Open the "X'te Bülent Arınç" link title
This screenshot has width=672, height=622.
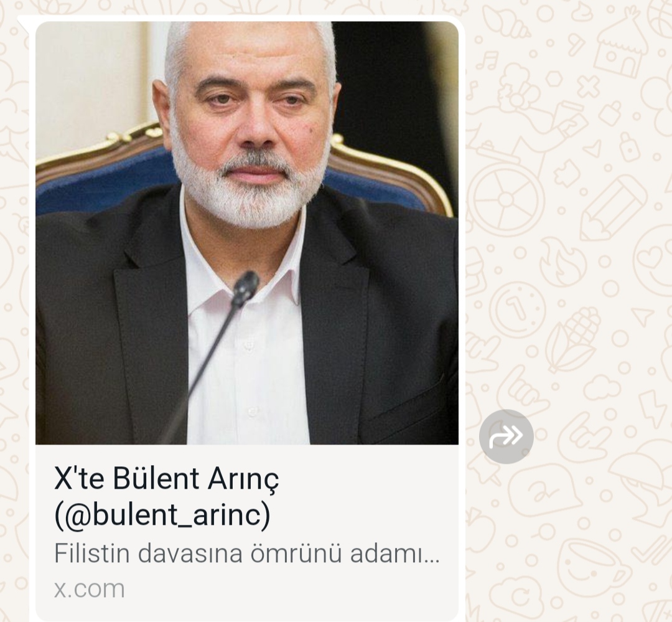(x=166, y=478)
